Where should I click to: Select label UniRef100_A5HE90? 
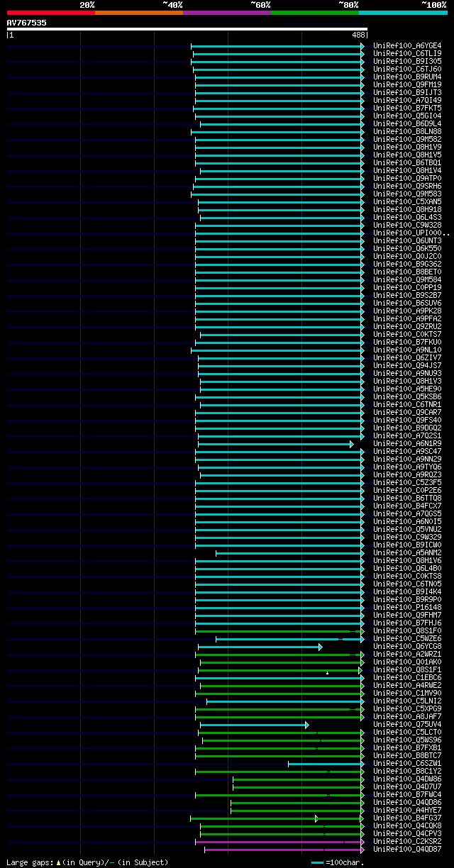(x=407, y=389)
